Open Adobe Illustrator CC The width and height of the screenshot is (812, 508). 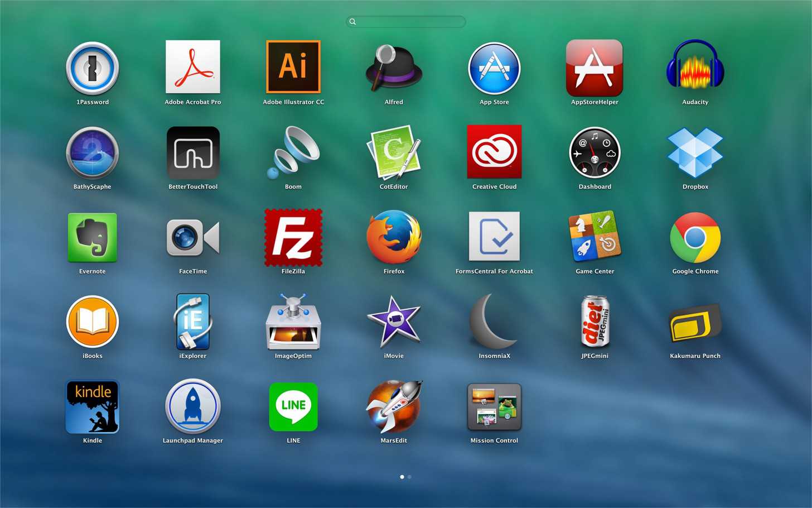point(293,66)
